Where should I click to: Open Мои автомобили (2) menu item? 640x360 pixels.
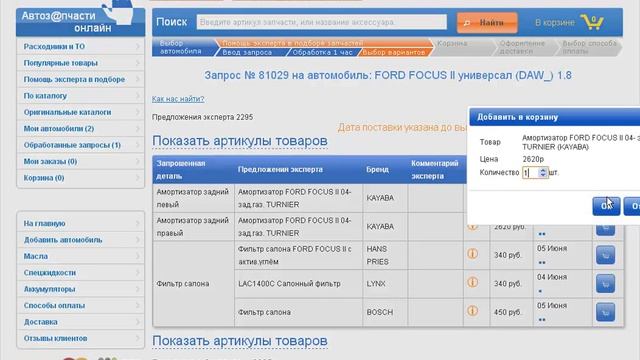(x=80, y=129)
